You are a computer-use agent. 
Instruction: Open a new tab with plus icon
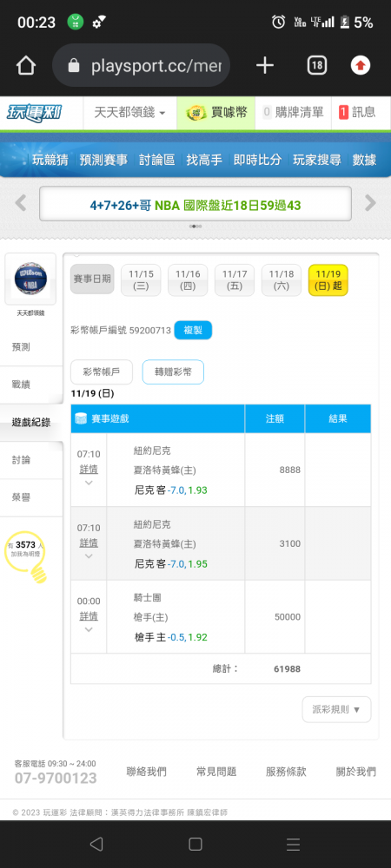(265, 66)
